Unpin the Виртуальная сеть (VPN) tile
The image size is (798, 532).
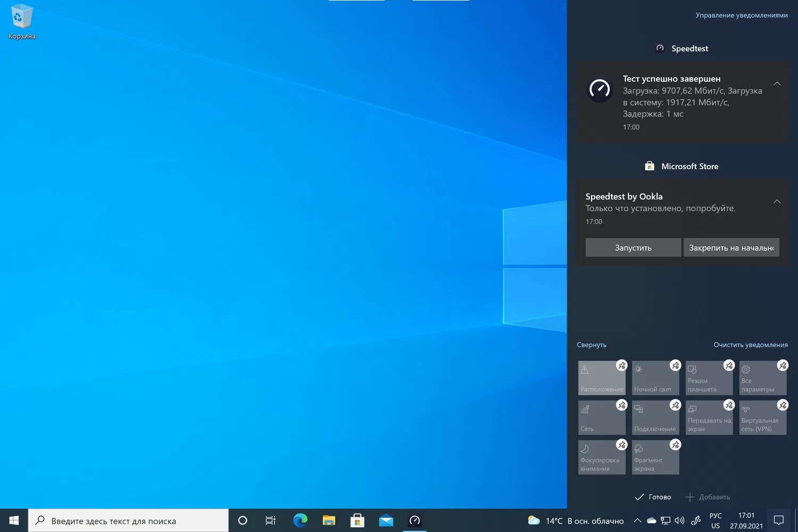coord(783,405)
